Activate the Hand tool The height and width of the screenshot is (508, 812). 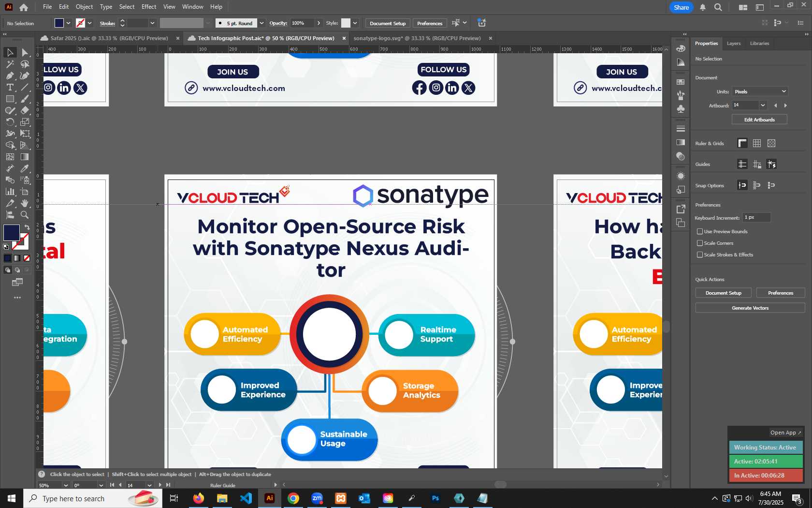(x=25, y=203)
